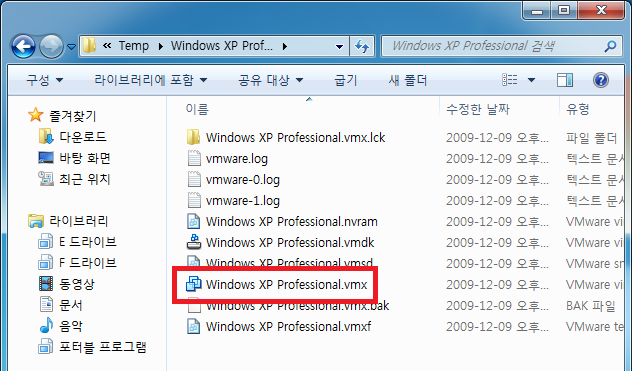Click the Refresh button
This screenshot has height=371, width=632.
pos(362,46)
